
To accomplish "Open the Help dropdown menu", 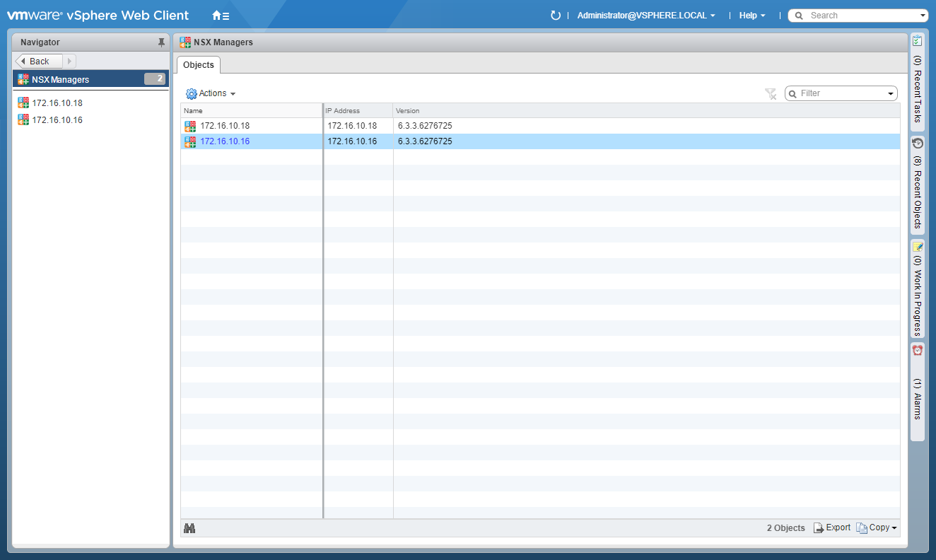I will click(x=751, y=16).
